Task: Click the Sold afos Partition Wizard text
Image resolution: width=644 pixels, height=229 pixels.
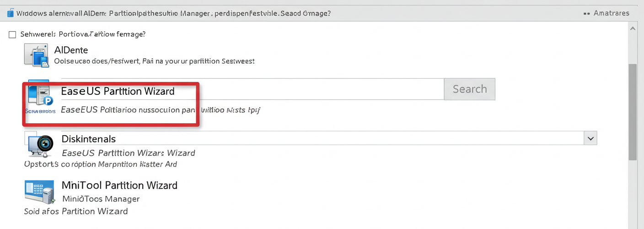Action: [x=76, y=211]
